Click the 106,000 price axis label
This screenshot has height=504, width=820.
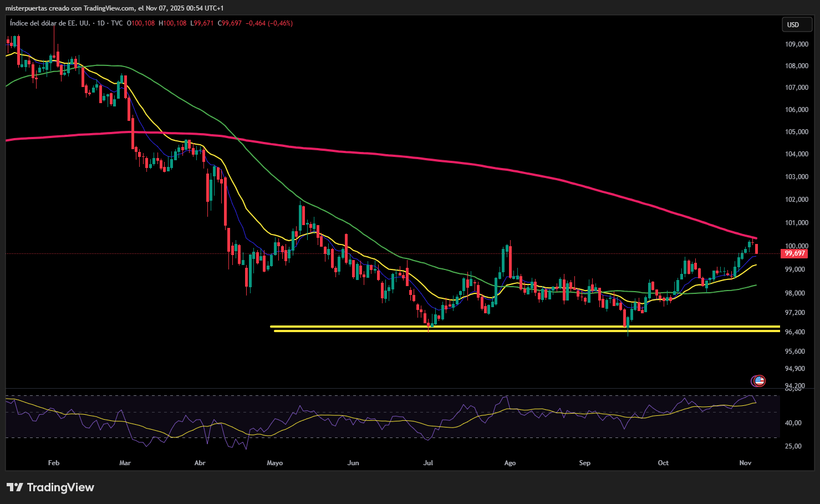coord(797,110)
